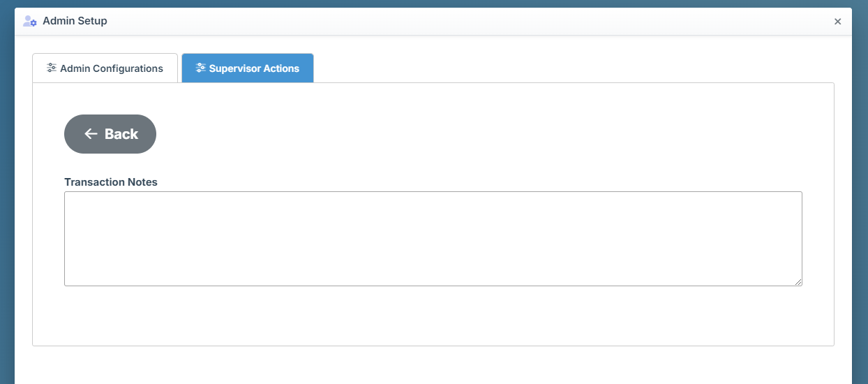This screenshot has width=868, height=384.
Task: Click the 'Supervisor Actions' tab label text
Action: [254, 68]
